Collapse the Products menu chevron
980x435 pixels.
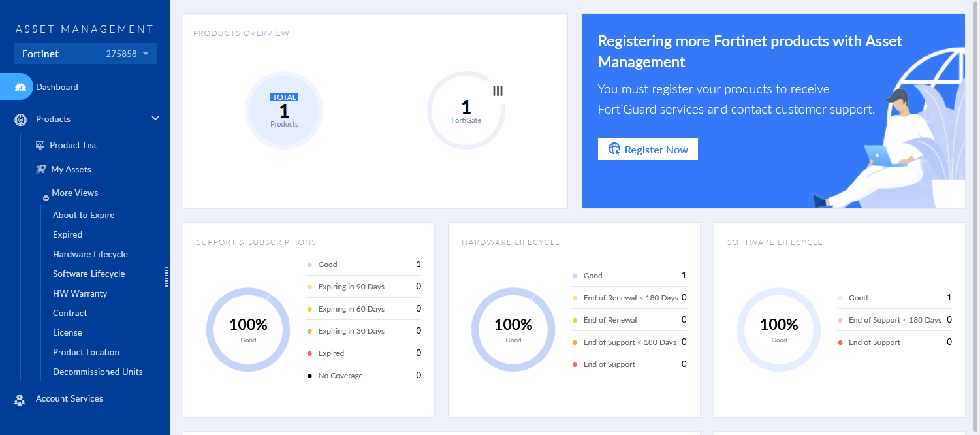pyautogui.click(x=155, y=118)
